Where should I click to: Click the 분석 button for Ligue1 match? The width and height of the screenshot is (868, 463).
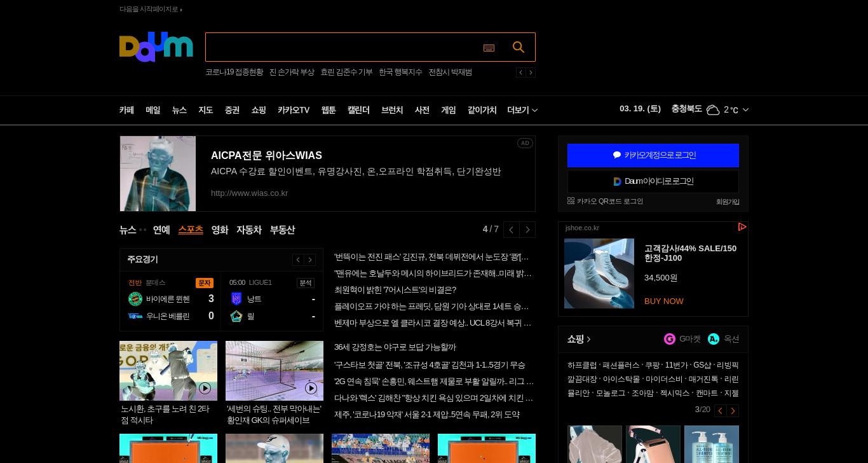click(306, 283)
